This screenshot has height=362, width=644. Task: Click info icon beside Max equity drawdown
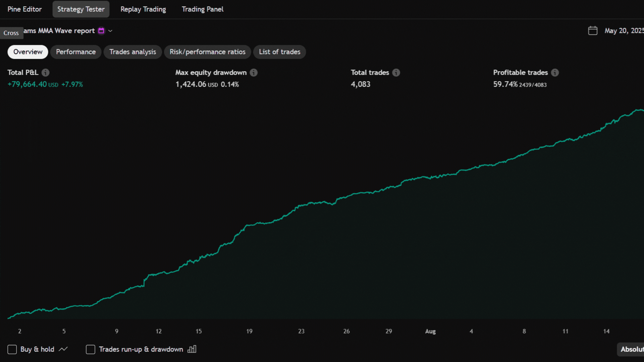click(254, 72)
